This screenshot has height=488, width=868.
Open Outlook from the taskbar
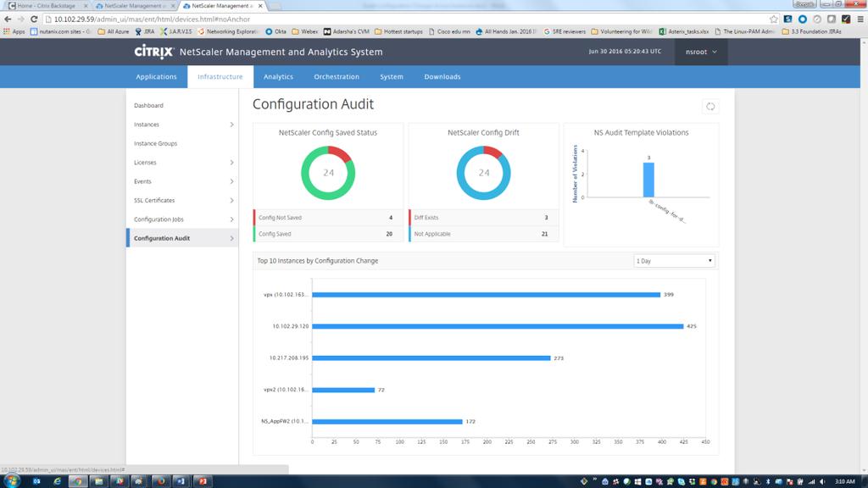click(x=36, y=481)
